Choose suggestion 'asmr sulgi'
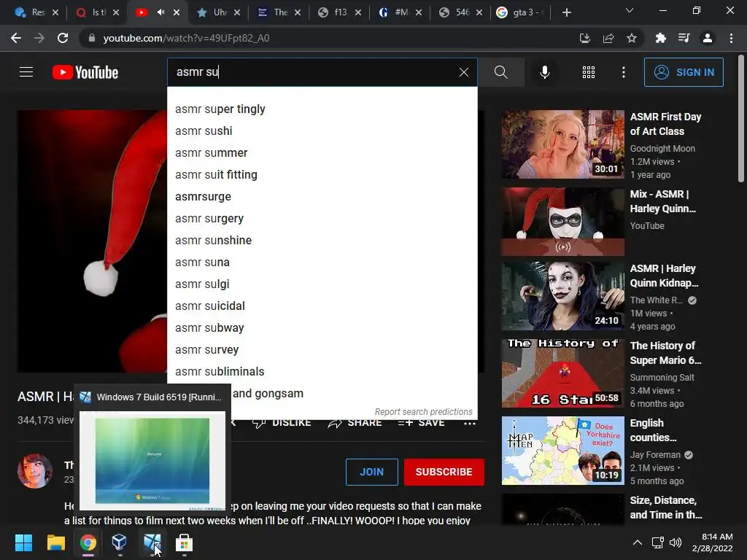 click(322, 284)
